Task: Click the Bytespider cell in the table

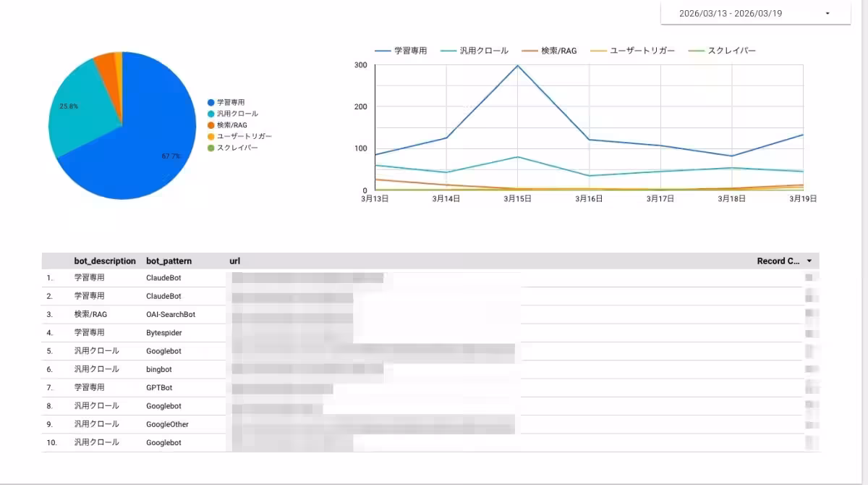Action: tap(164, 333)
